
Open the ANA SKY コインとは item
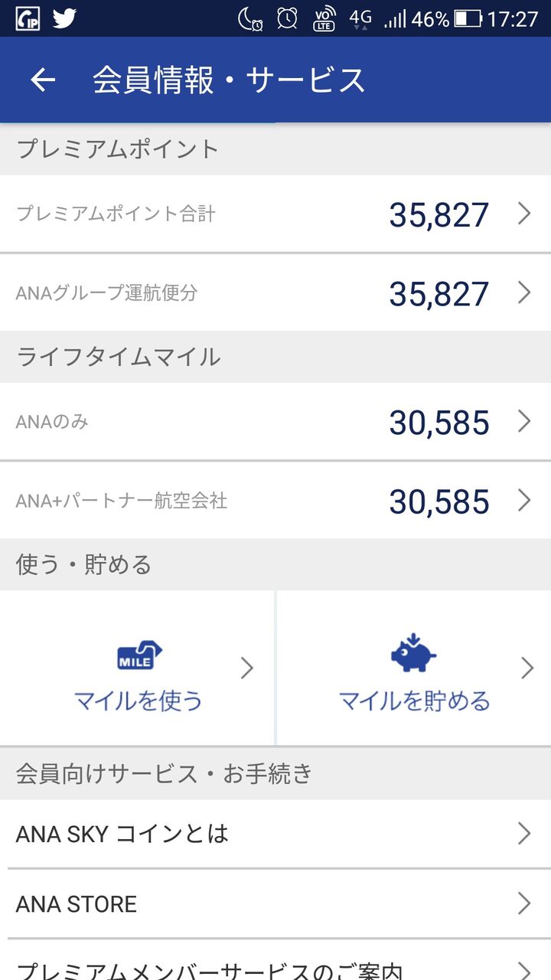[x=275, y=833]
